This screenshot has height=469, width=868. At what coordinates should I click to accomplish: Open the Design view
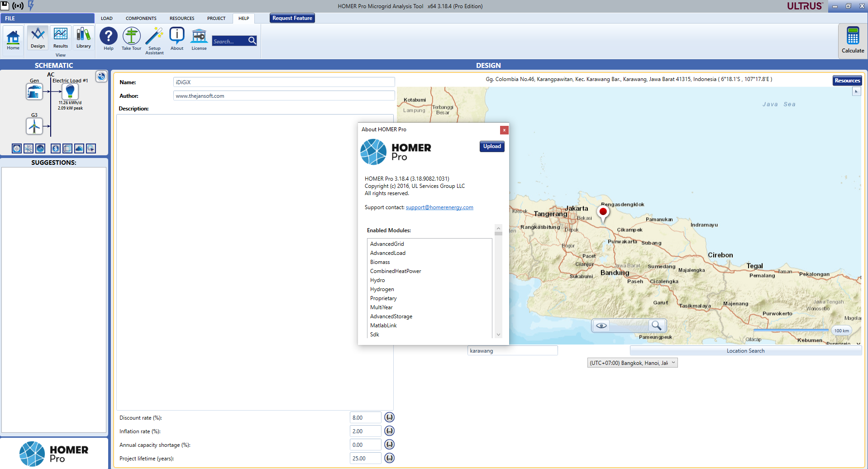pyautogui.click(x=38, y=38)
